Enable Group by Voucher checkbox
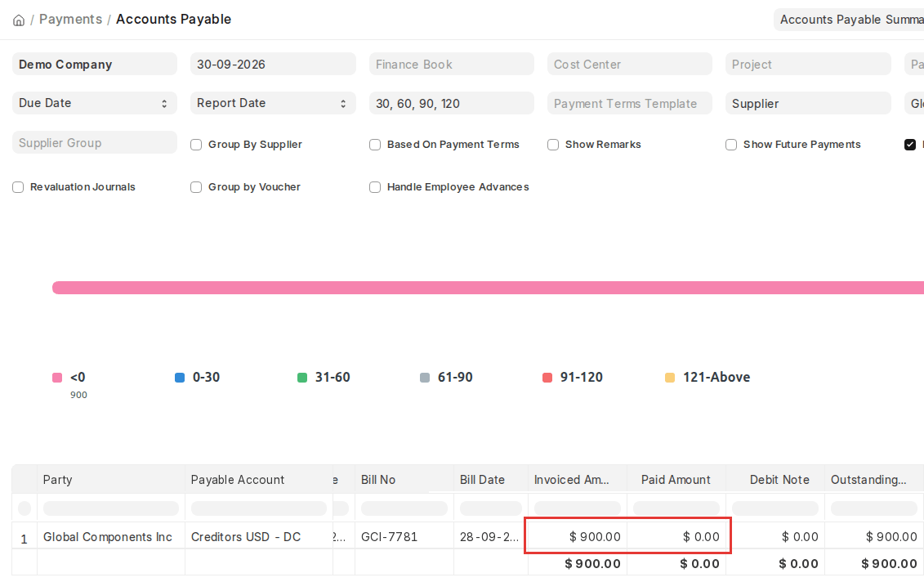This screenshot has width=924, height=582. pos(196,187)
